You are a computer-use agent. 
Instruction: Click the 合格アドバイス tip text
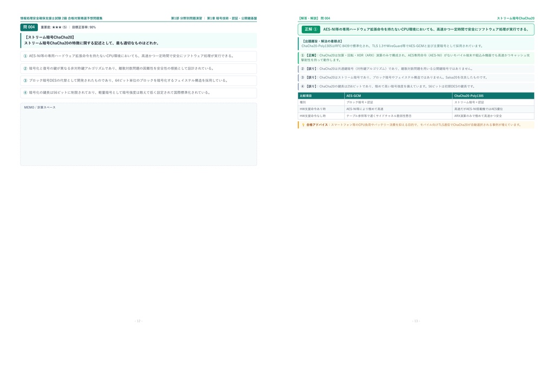pos(414,125)
